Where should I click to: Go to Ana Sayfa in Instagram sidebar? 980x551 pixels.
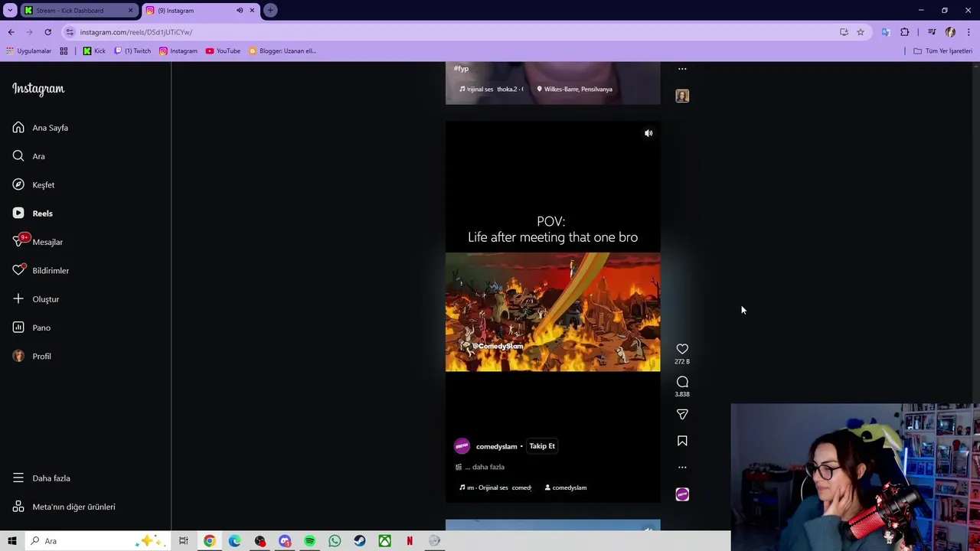pos(41,128)
